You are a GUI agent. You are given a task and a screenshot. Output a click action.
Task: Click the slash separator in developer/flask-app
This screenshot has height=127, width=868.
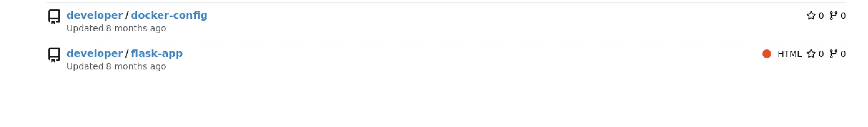(x=127, y=54)
